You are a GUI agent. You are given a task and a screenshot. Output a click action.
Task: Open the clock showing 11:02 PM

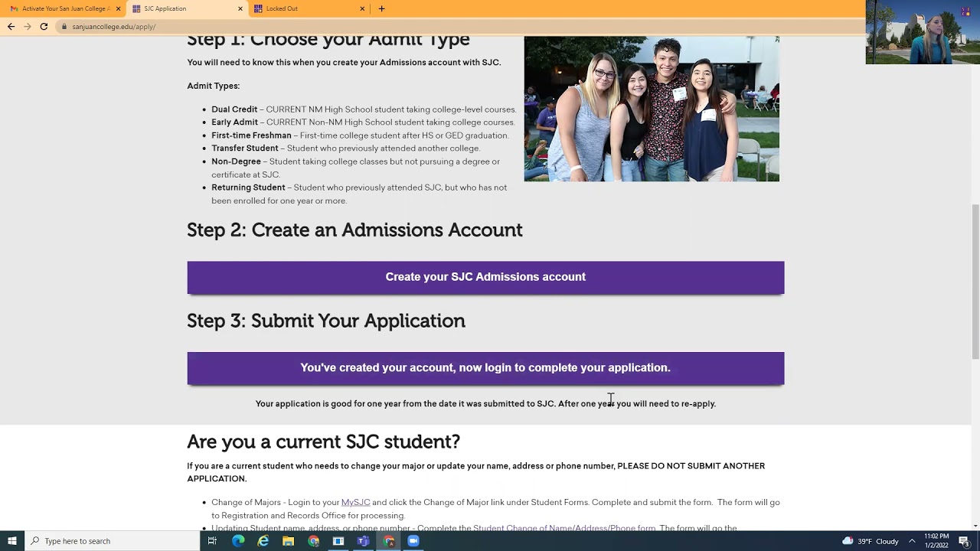tap(936, 541)
